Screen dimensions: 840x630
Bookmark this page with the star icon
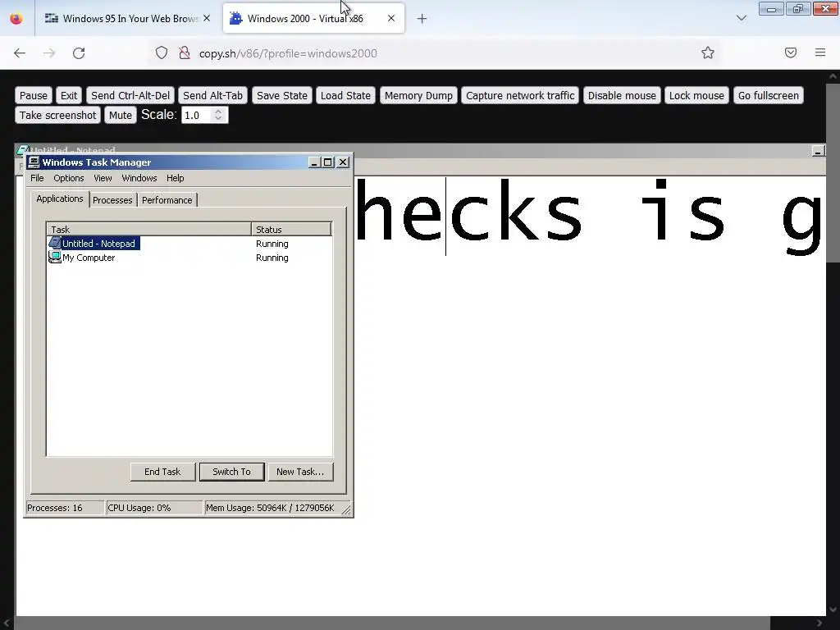coord(708,52)
